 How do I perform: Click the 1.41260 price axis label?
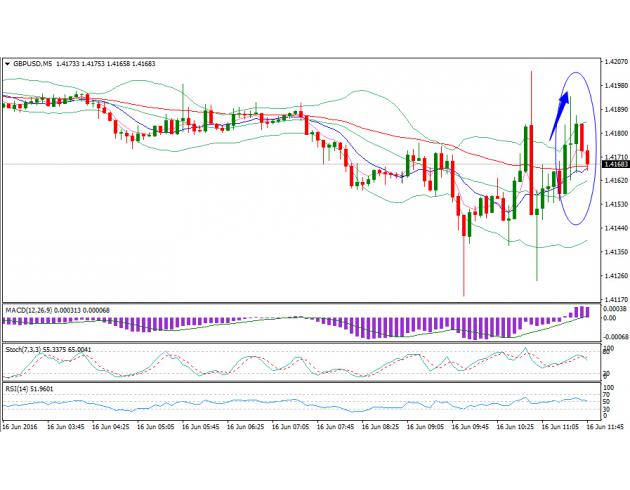[x=614, y=275]
